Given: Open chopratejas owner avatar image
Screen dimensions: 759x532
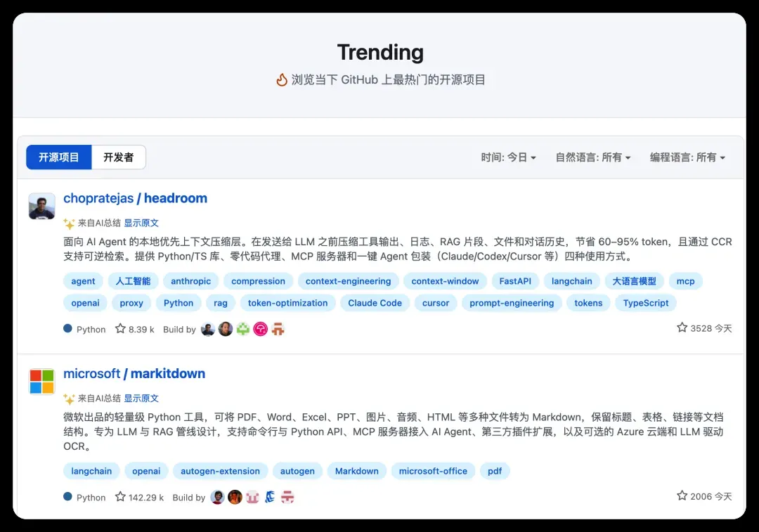Looking at the screenshot, I should [x=41, y=206].
